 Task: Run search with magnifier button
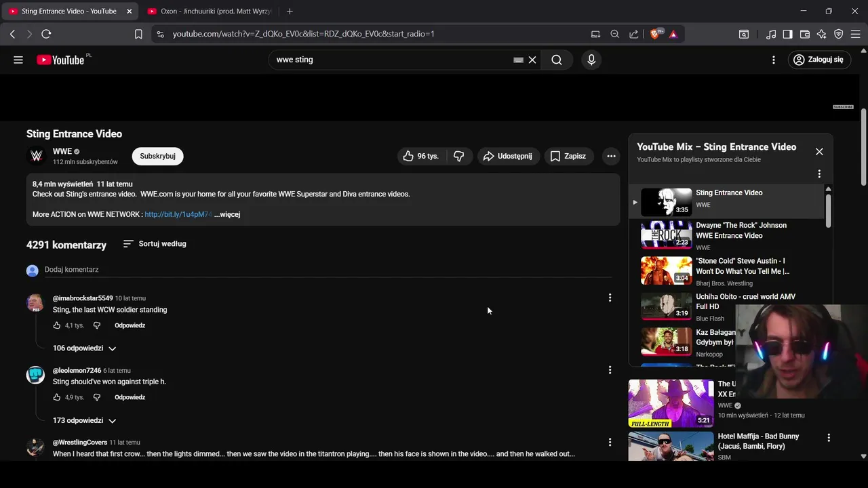pos(557,60)
